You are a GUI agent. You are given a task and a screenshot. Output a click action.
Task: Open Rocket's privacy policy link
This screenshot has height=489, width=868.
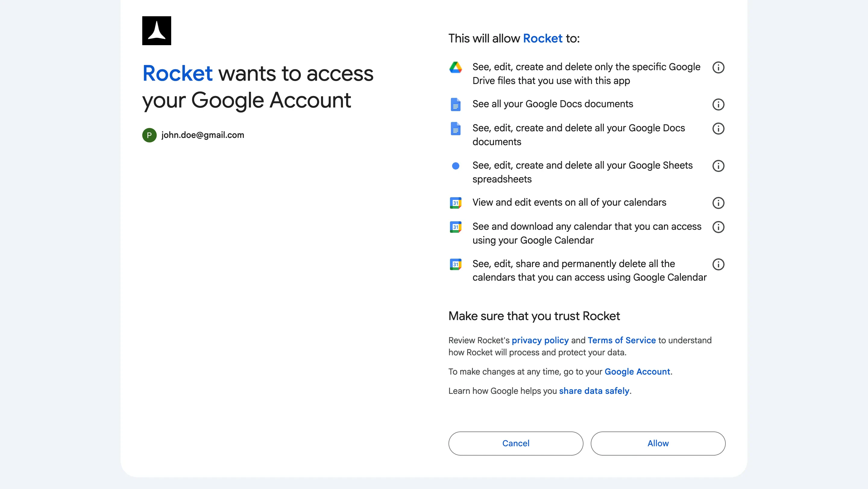540,340
